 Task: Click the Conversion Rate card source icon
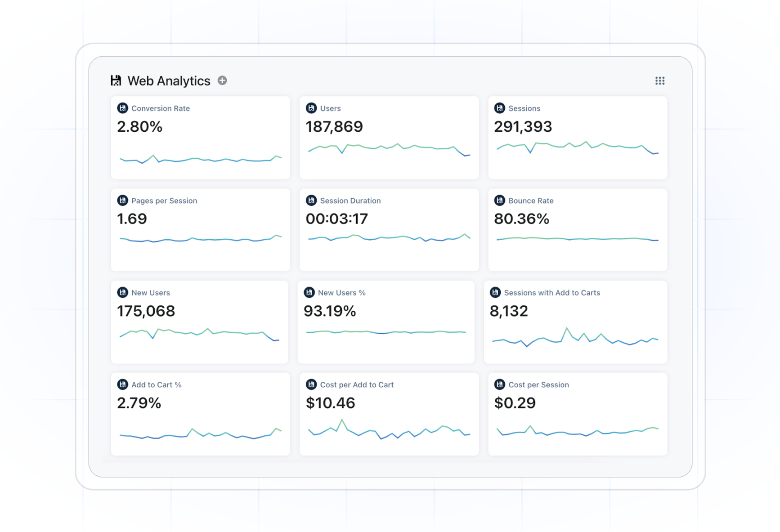coord(122,108)
